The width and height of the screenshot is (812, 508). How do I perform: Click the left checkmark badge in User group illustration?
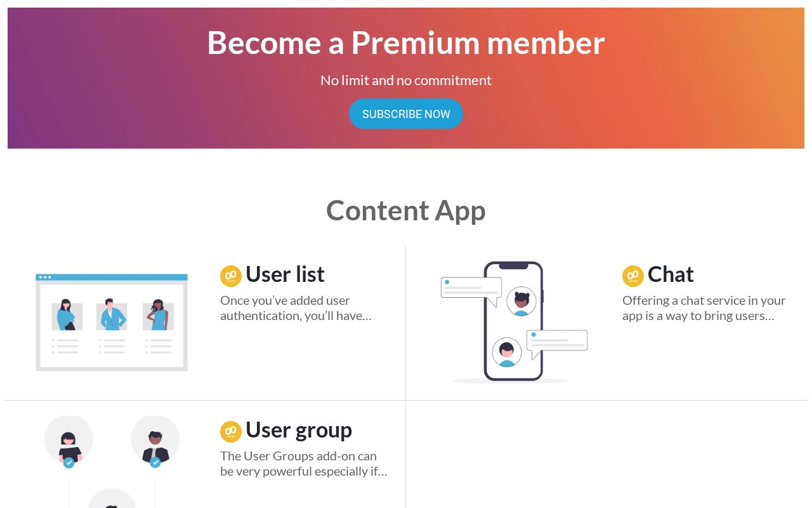point(69,463)
